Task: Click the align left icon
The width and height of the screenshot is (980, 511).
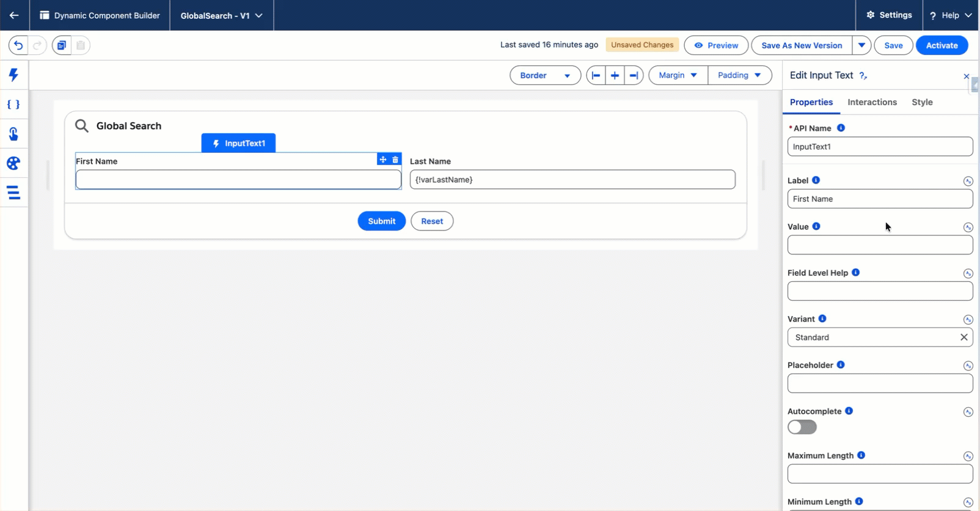Action: 596,75
